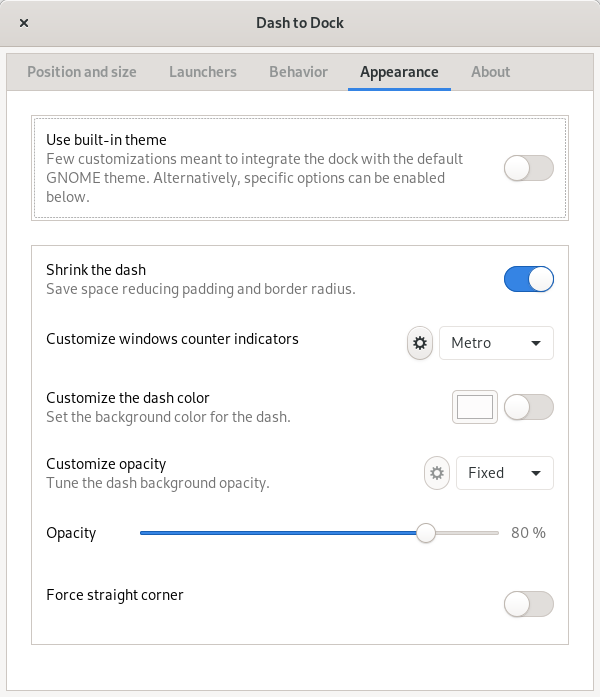View the About tab
This screenshot has width=600, height=697.
490,72
